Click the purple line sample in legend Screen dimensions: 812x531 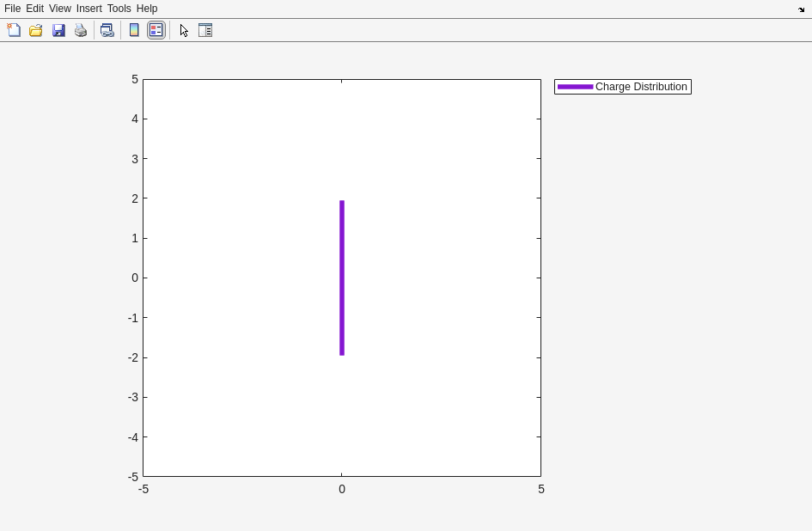coord(575,87)
